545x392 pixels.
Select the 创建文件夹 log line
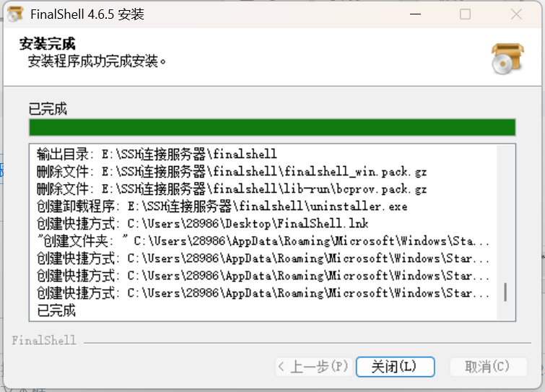pos(263,241)
